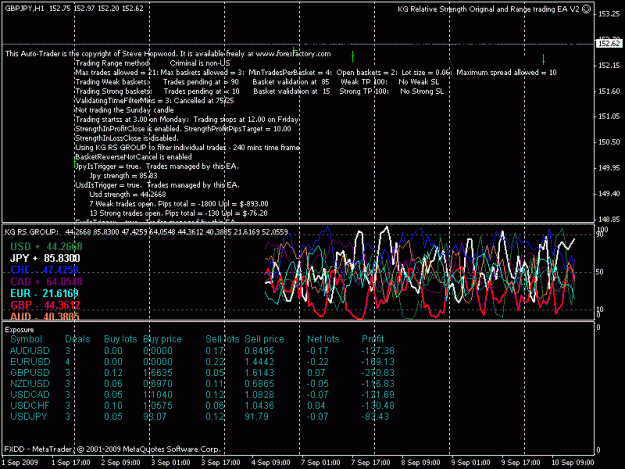
Task: Click the CHF - 47.4259 strength label
Action: [x=45, y=270]
